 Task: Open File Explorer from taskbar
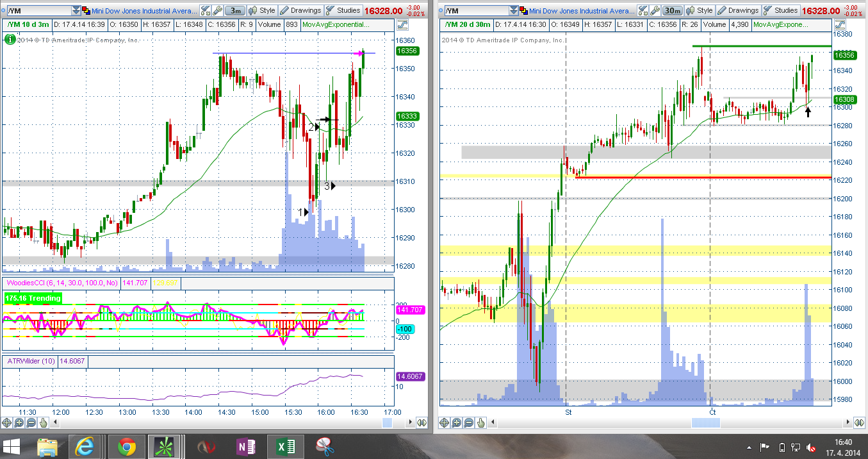(x=49, y=447)
